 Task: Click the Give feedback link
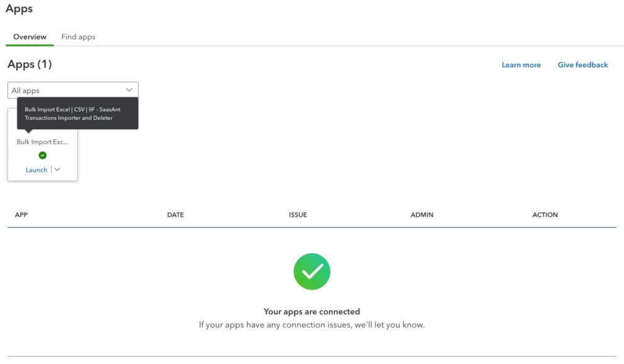tap(582, 65)
